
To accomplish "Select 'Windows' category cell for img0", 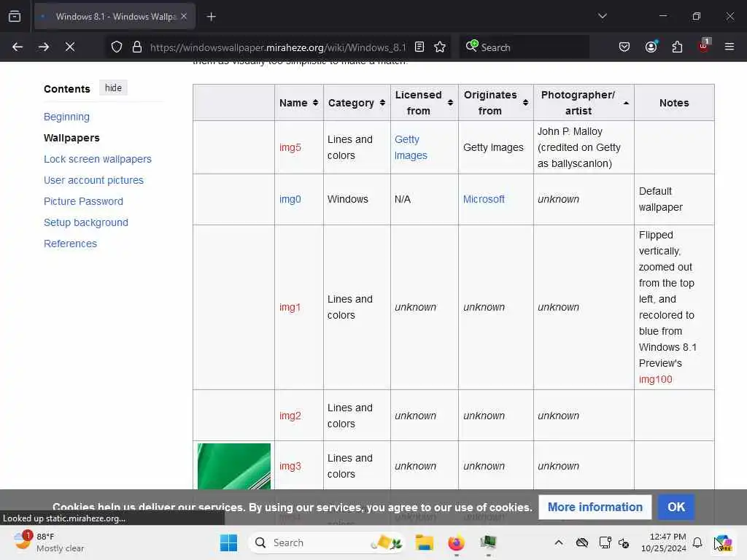I will click(x=357, y=200).
